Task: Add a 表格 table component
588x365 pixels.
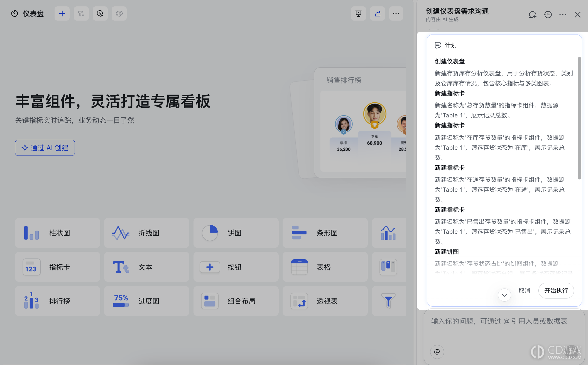Action: (x=325, y=267)
